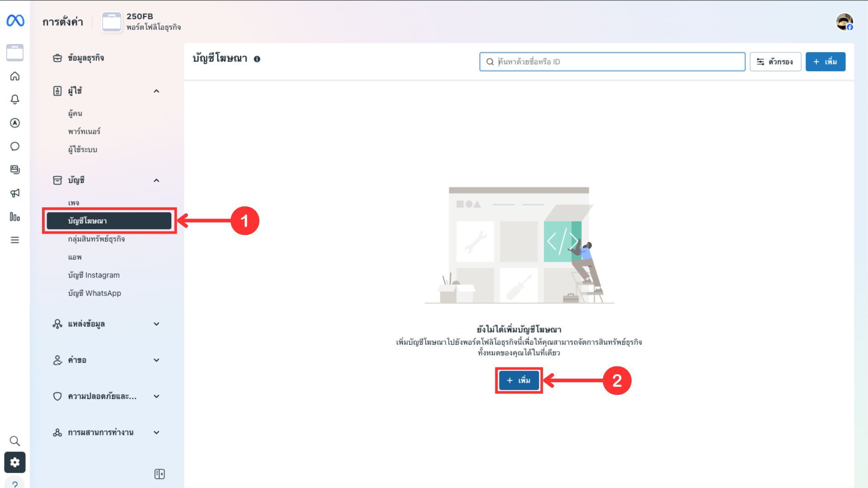This screenshot has width=868, height=488.
Task: Click the บัญชี section label
Action: [76, 180]
